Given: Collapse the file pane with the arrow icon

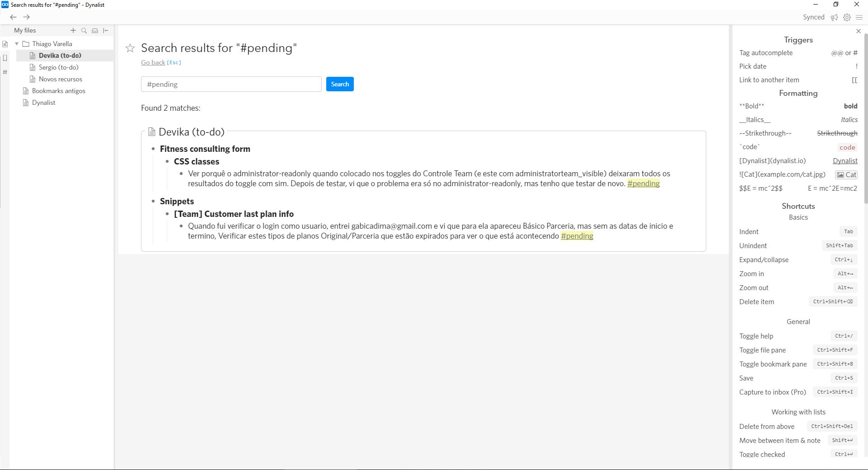Looking at the screenshot, I should (106, 31).
